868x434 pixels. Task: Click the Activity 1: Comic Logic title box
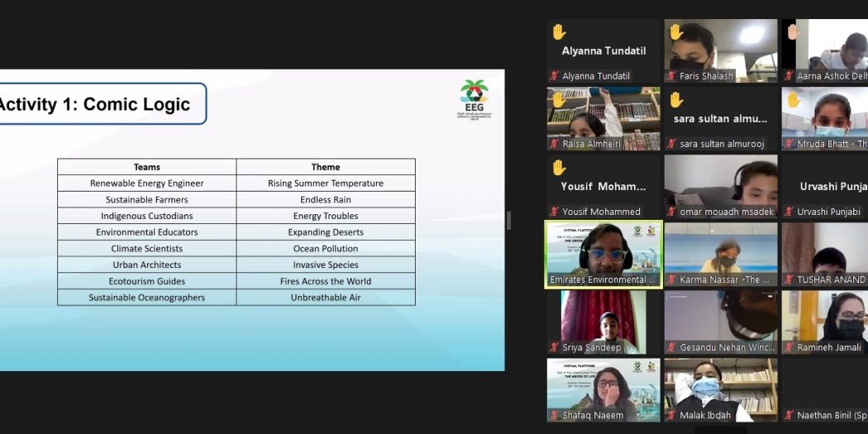(x=100, y=104)
